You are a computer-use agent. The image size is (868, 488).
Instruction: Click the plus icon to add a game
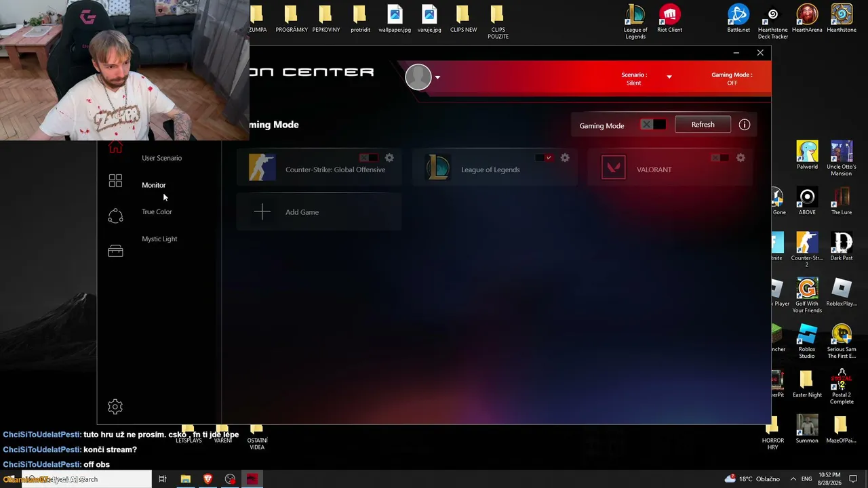pyautogui.click(x=262, y=212)
